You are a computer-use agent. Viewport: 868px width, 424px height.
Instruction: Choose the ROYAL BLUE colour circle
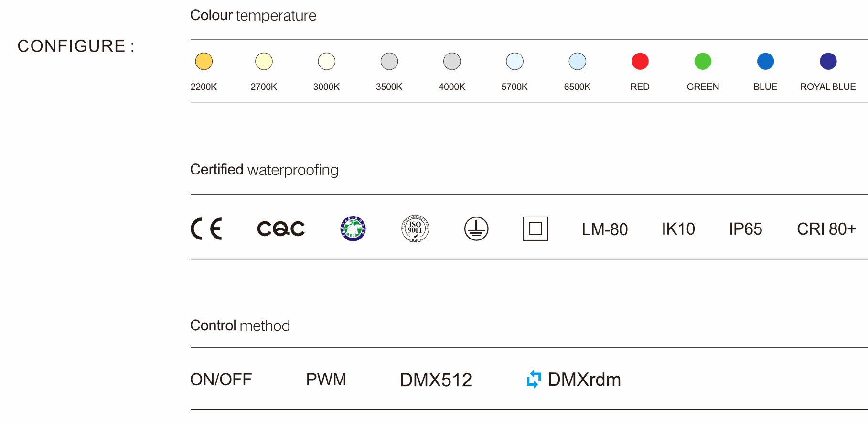828,61
